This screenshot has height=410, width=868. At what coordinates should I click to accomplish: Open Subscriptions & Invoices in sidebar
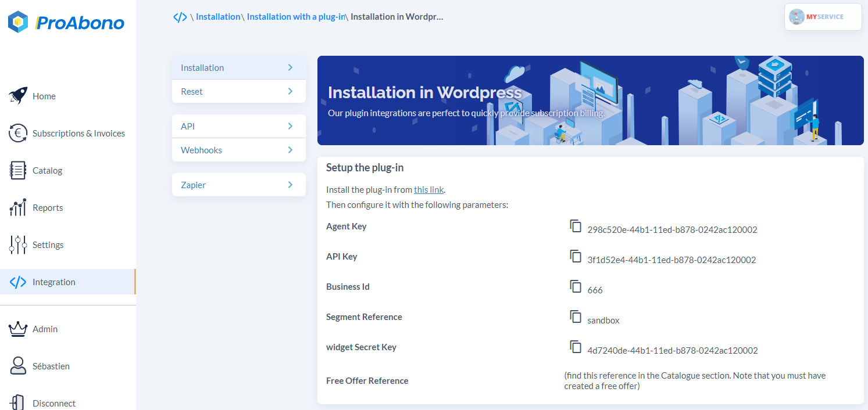point(68,133)
